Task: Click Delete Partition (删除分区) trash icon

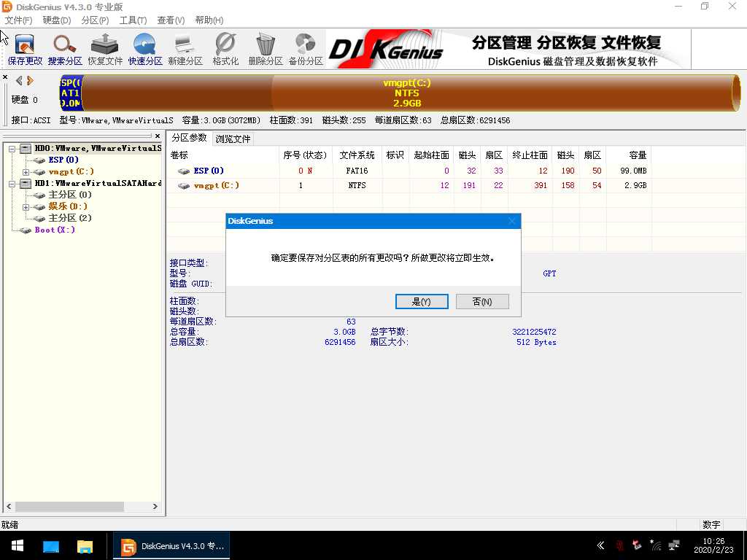Action: pyautogui.click(x=266, y=50)
